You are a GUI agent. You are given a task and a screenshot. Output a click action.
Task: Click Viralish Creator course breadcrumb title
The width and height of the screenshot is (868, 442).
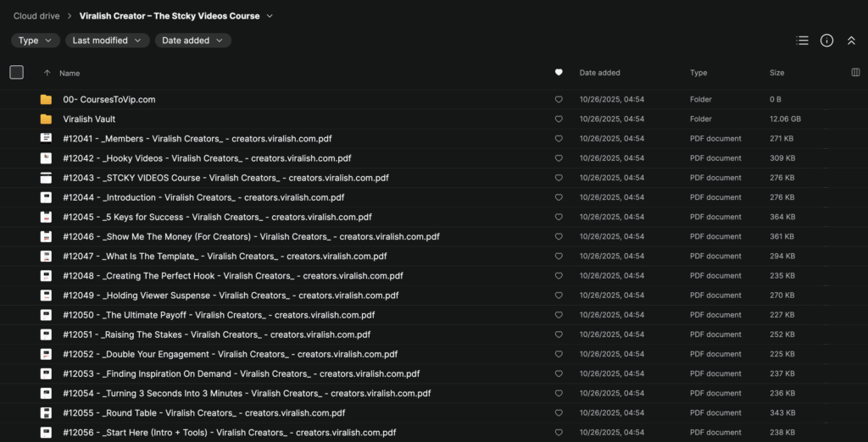click(170, 16)
